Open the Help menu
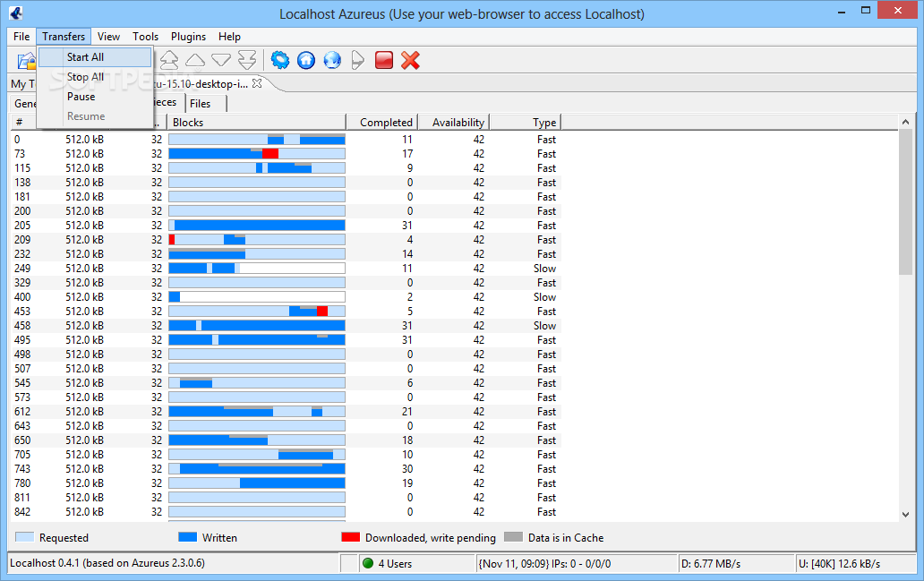Image resolution: width=924 pixels, height=581 pixels. 229,37
